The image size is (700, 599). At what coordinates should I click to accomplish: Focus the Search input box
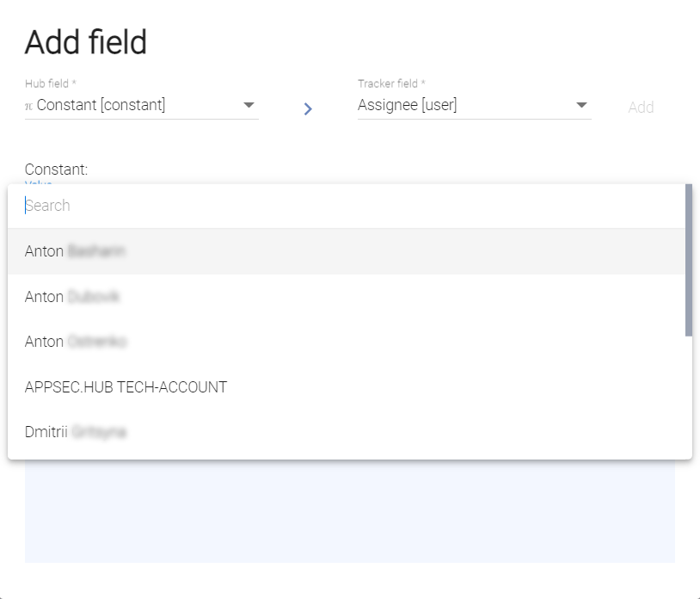pos(344,206)
